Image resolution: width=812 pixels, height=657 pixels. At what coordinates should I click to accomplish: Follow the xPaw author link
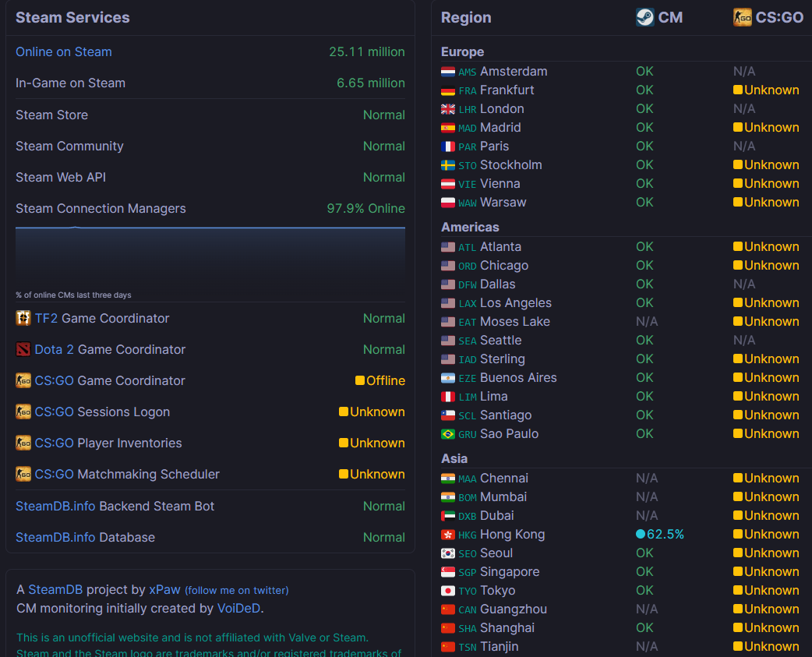[x=164, y=590]
